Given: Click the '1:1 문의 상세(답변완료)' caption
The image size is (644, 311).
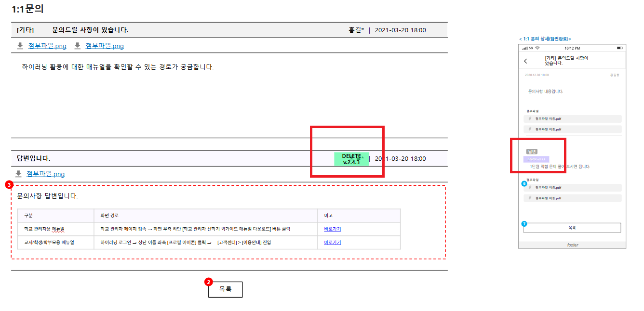Looking at the screenshot, I should pyautogui.click(x=545, y=39).
